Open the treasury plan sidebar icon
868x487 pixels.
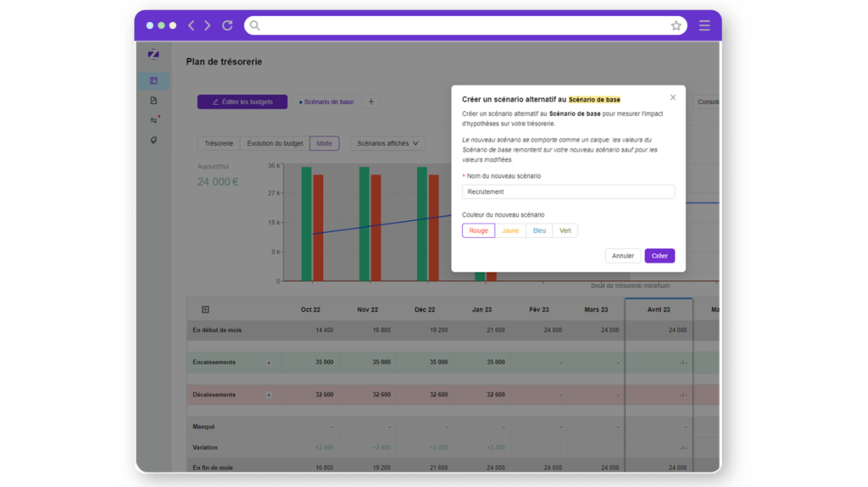(x=153, y=80)
